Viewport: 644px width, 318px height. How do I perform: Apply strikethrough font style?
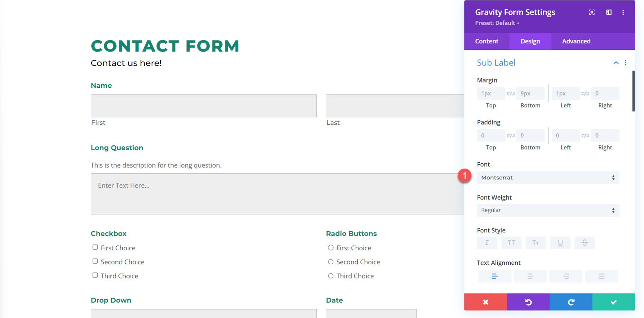pos(584,243)
